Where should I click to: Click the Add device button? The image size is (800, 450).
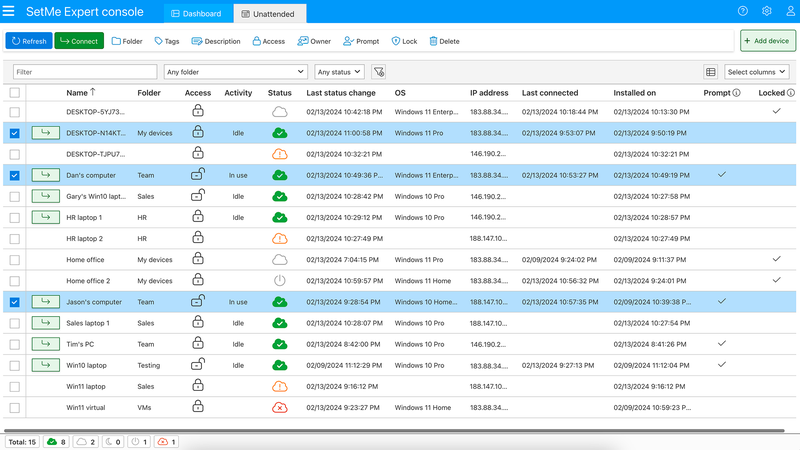[767, 41]
